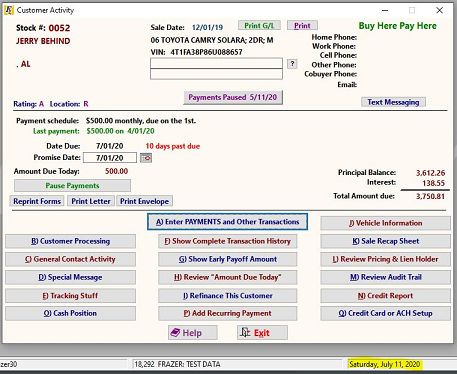Click the question mark help button
Viewport: 457px width, 374px height.
pos(292,64)
